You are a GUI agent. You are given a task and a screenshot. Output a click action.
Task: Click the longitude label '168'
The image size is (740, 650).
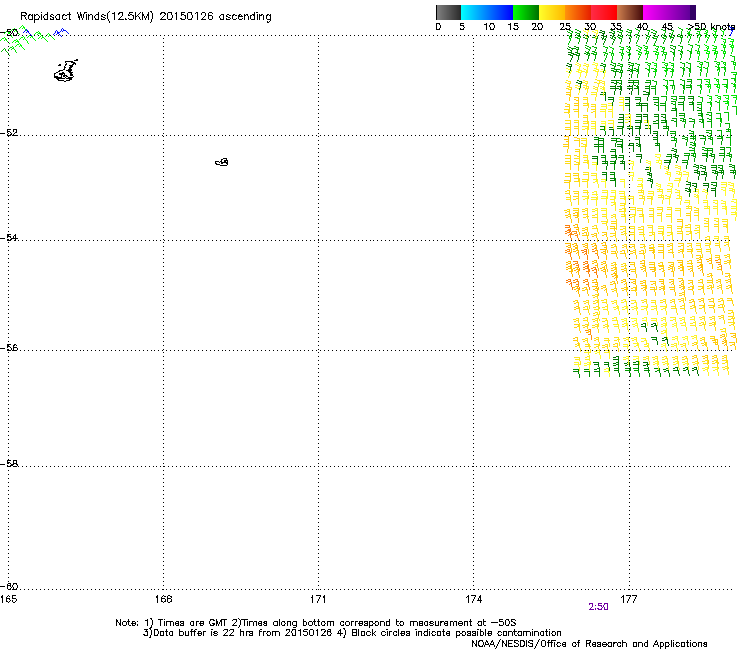point(163,599)
